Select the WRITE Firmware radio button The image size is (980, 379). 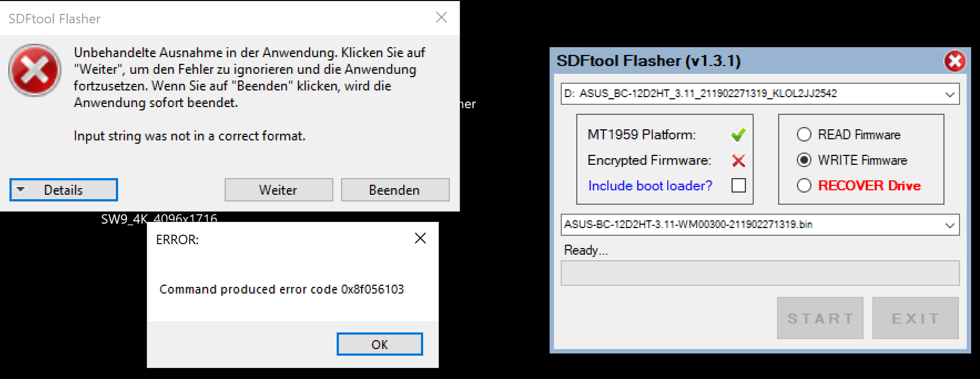804,160
